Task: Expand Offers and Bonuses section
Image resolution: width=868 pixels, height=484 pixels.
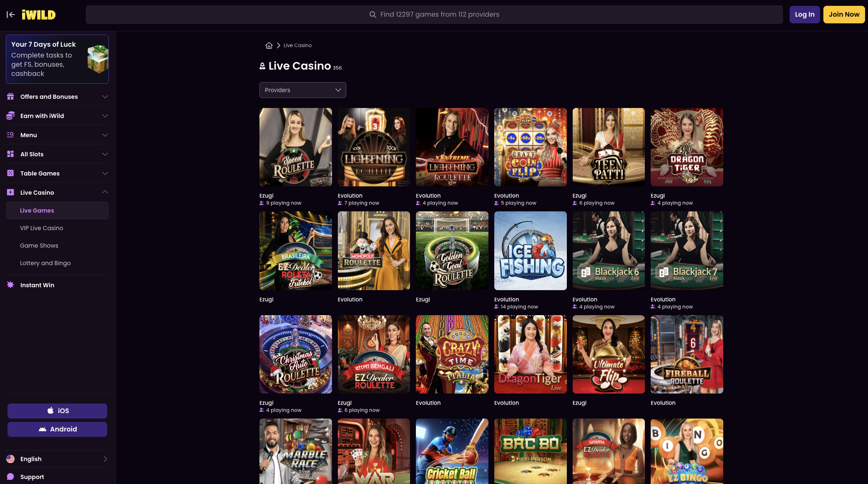Action: (x=105, y=97)
